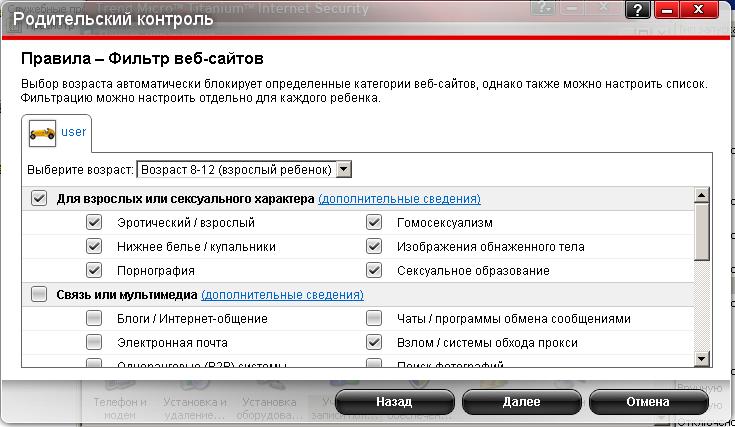Toggle the 'Сексуальное образование' checkbox
This screenshot has width=735, height=427.
[x=374, y=270]
